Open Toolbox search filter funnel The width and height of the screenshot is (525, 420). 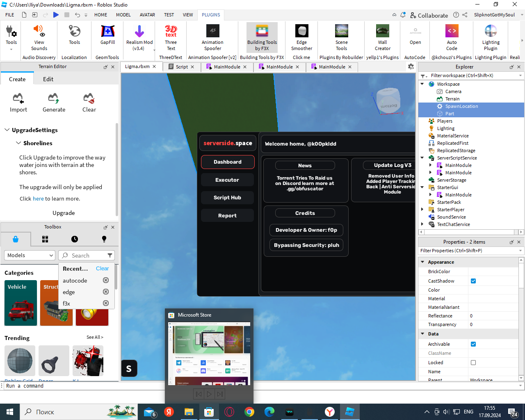coord(110,255)
